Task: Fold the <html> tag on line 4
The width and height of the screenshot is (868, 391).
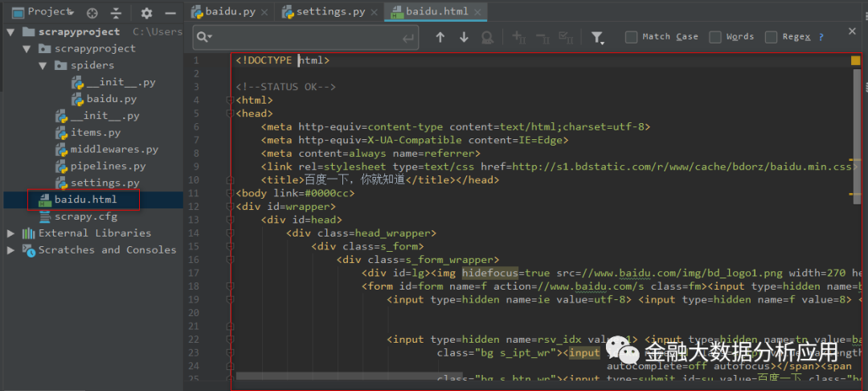Action: 229,101
